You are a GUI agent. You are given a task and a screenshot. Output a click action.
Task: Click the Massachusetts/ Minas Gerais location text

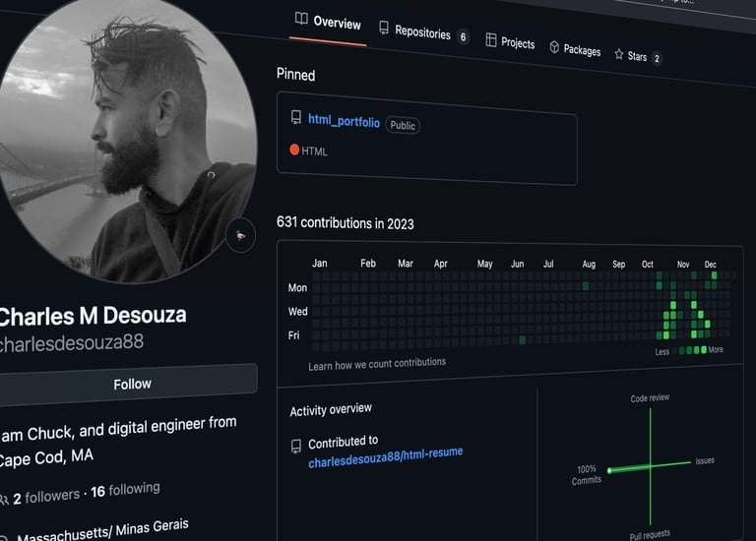(x=102, y=531)
